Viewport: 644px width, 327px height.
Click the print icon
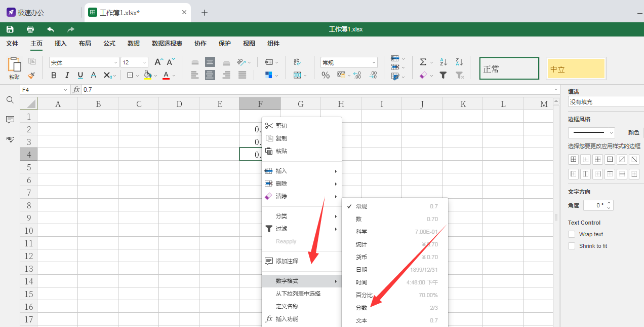[30, 29]
